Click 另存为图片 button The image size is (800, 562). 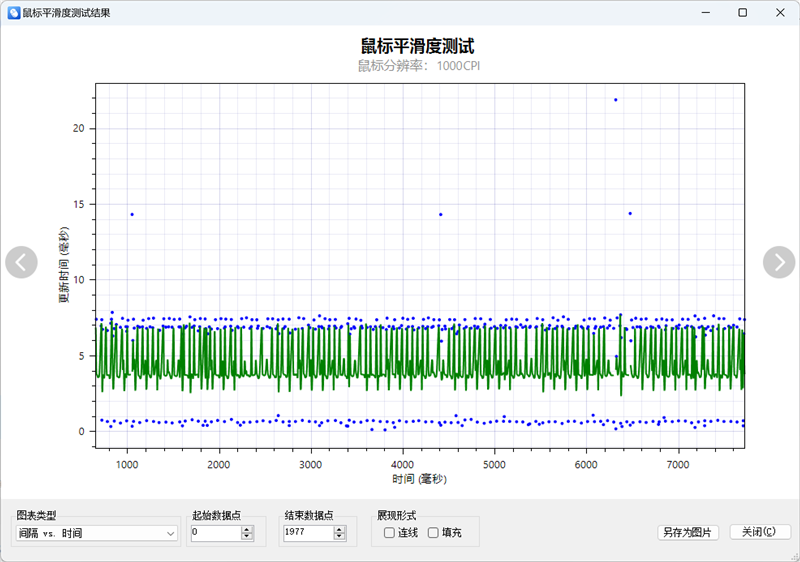(x=687, y=533)
